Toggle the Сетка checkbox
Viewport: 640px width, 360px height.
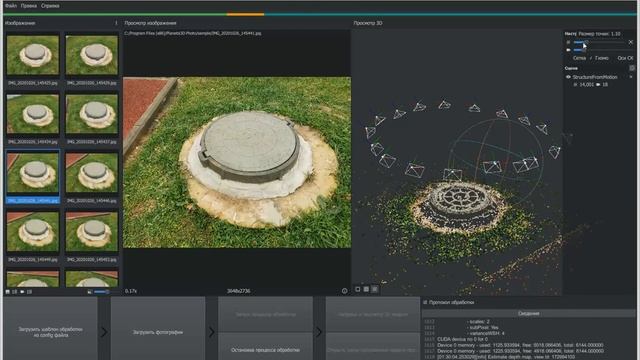(579, 58)
